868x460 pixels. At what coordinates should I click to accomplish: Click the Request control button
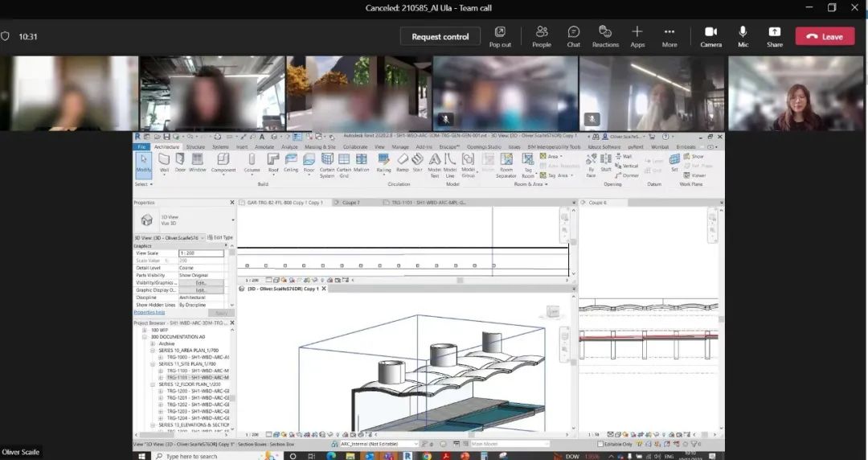[440, 36]
